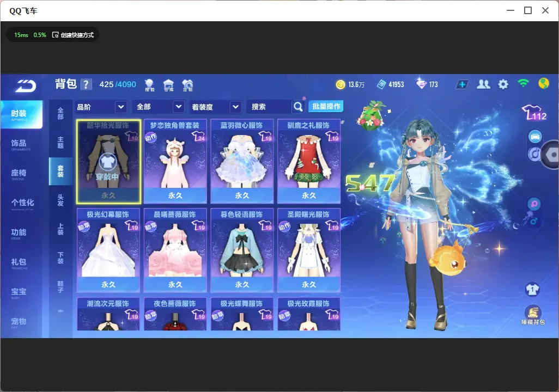Open the backpack help question mark
Screen dimensions: 559x392
[x=86, y=84]
